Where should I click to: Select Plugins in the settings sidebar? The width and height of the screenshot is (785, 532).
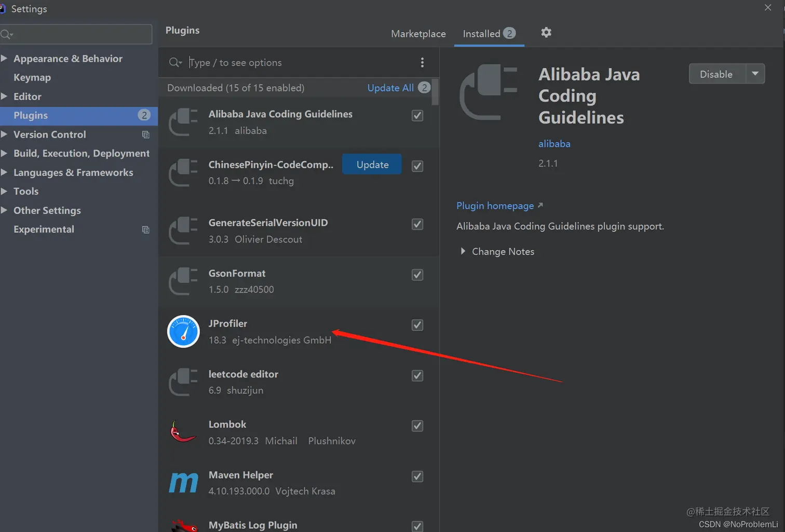point(79,115)
